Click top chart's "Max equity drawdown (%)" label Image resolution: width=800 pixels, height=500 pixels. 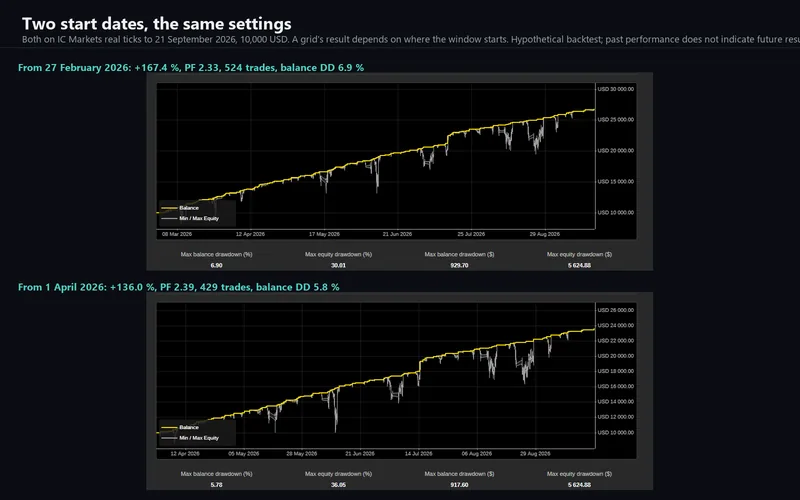pyautogui.click(x=338, y=254)
